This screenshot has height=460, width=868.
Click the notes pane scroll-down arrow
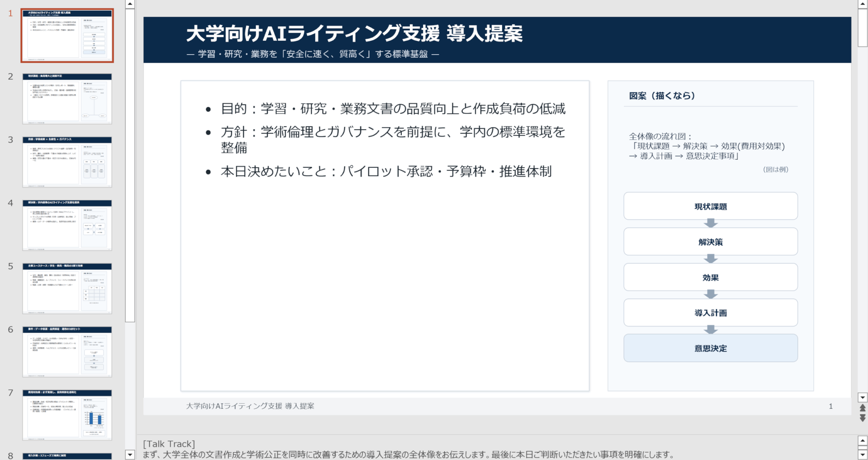pos(862,455)
